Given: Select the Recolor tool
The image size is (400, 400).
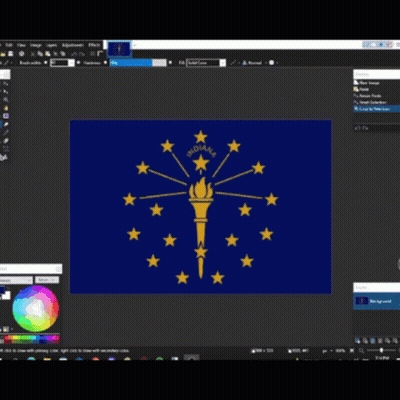Looking at the screenshot, I should [x=6, y=141].
